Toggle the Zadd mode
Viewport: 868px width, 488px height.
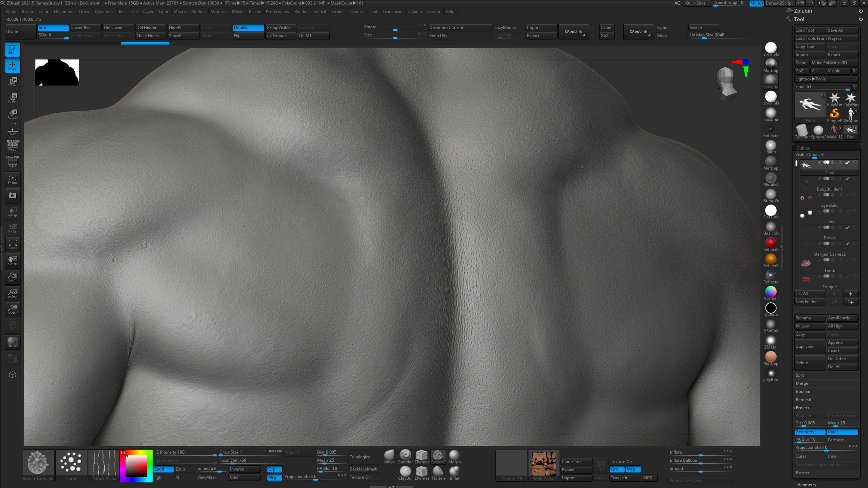[163, 469]
